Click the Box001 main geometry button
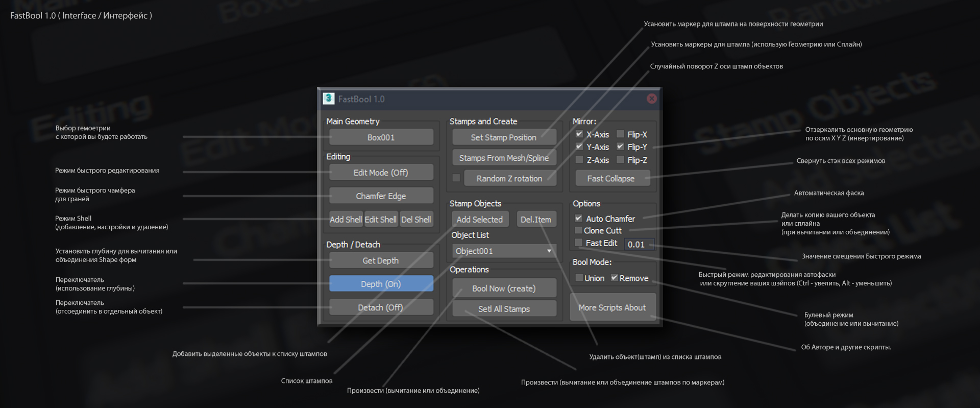 click(381, 137)
